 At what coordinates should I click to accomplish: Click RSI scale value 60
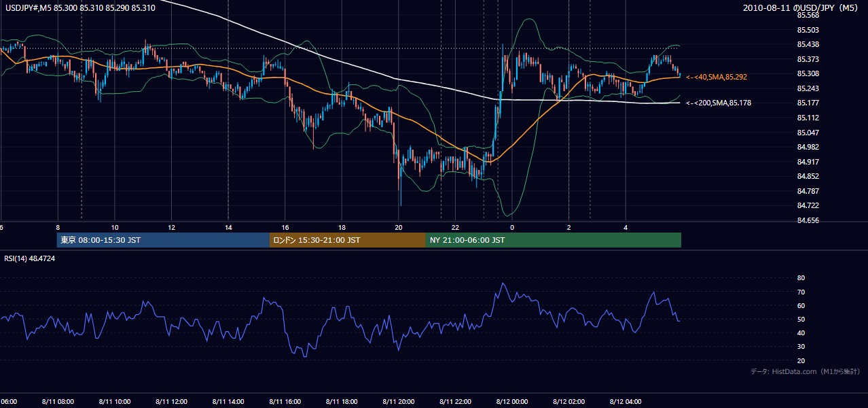point(801,305)
